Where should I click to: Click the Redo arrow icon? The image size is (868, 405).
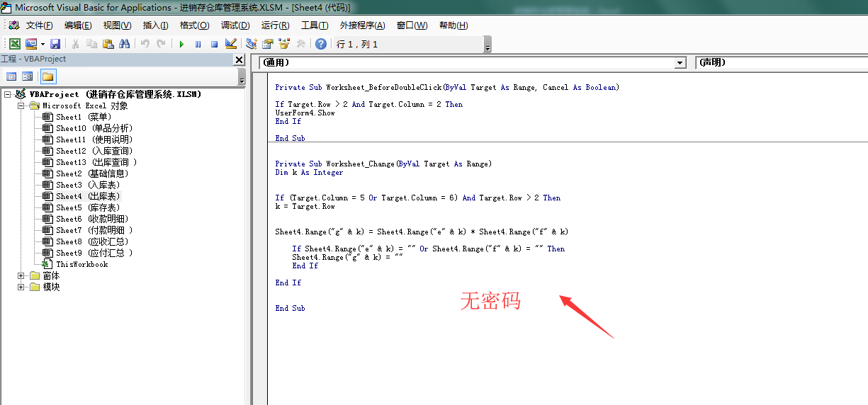point(161,44)
